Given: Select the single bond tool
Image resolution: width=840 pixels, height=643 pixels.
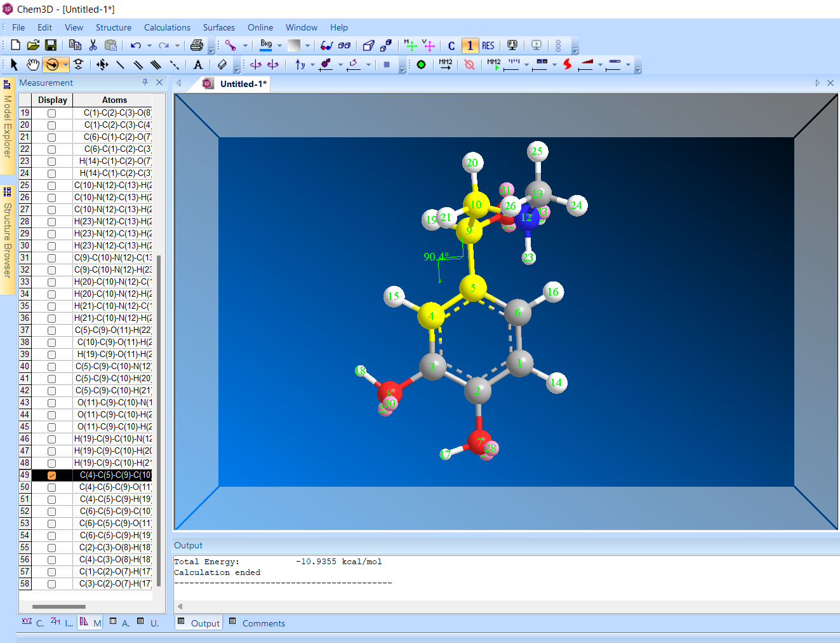Looking at the screenshot, I should (120, 64).
